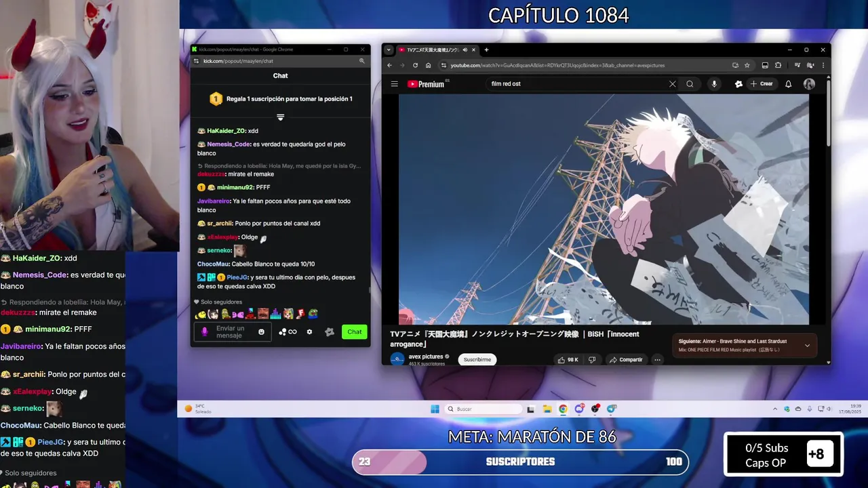Image resolution: width=868 pixels, height=488 pixels.
Task: Click username Nemesis_Code in Kick popout chat
Action: coord(229,144)
